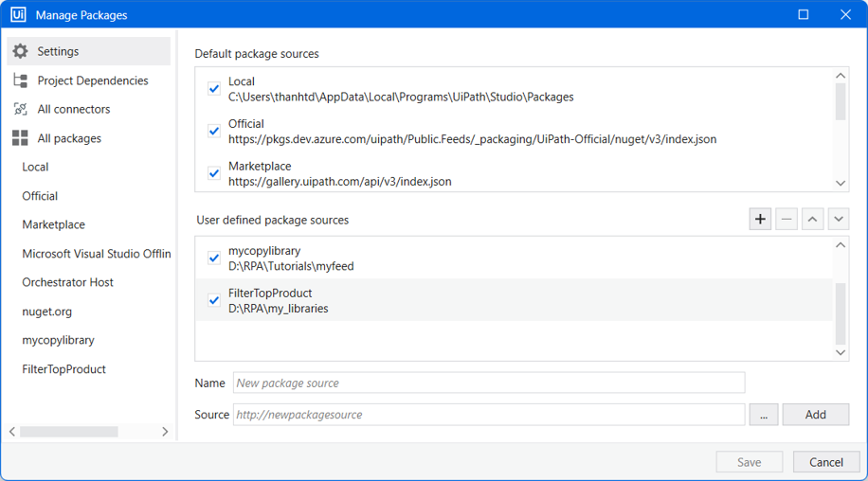The width and height of the screenshot is (868, 481).
Task: Click default sources scrollbar thumb
Action: [841, 101]
